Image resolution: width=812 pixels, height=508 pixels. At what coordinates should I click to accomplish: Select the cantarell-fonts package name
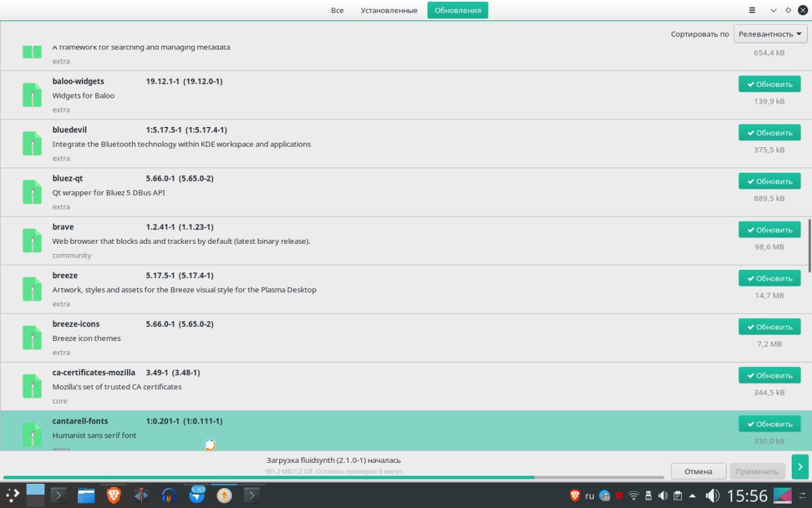pos(81,421)
